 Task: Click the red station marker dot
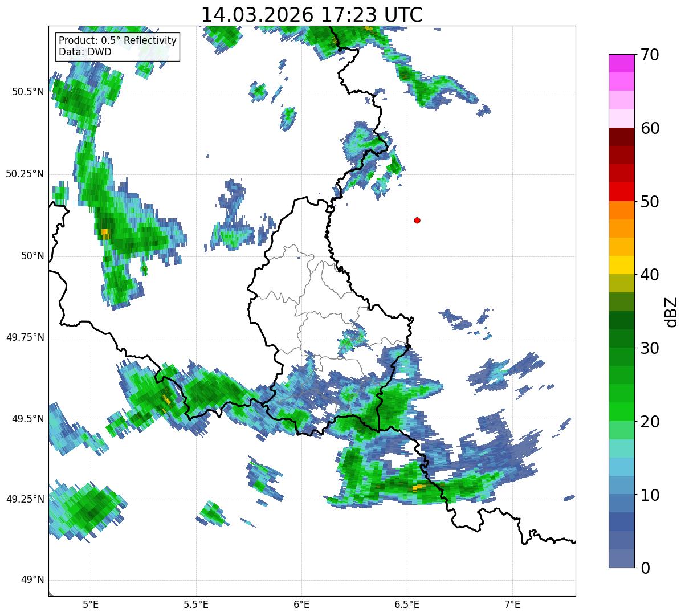[417, 220]
